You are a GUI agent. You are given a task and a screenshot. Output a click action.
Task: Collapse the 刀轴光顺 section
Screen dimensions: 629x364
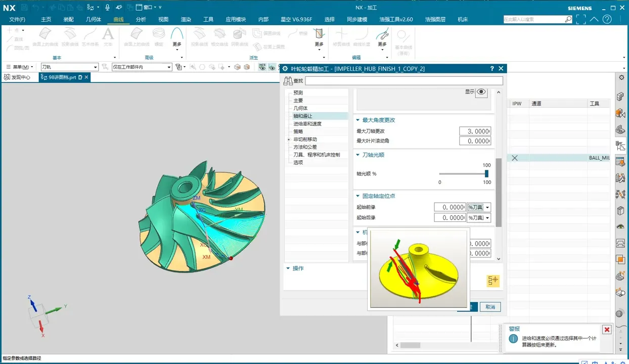pos(358,155)
